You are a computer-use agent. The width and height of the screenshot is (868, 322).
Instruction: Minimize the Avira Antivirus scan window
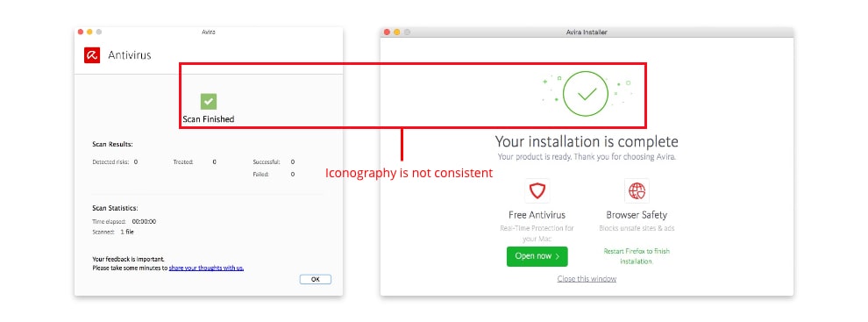[89, 32]
